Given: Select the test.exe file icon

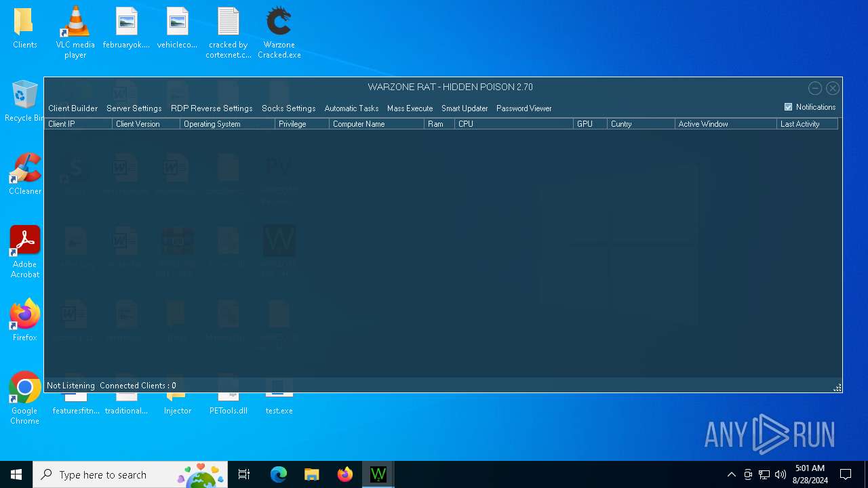Looking at the screenshot, I should [279, 405].
